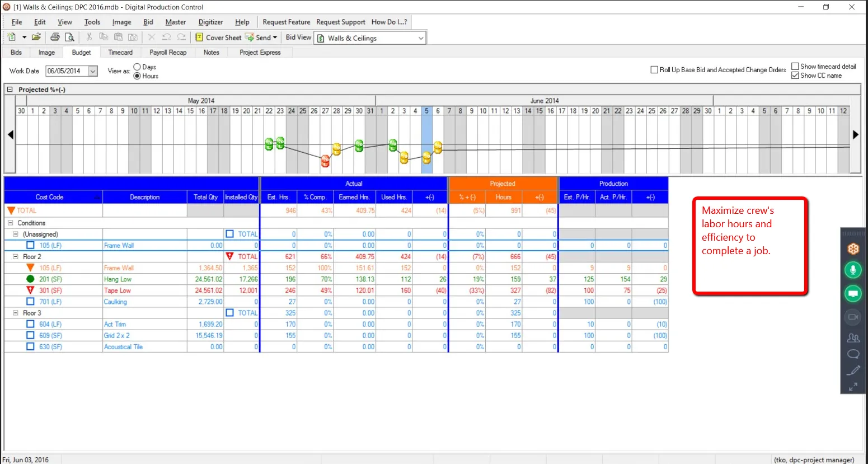
Task: Uncheck Show CC name checkbox
Action: [795, 76]
